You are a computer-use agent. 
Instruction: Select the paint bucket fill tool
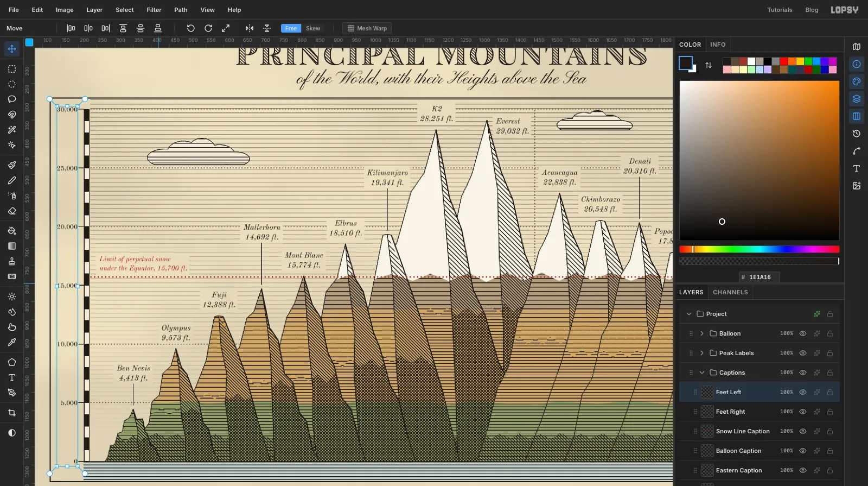click(x=12, y=231)
